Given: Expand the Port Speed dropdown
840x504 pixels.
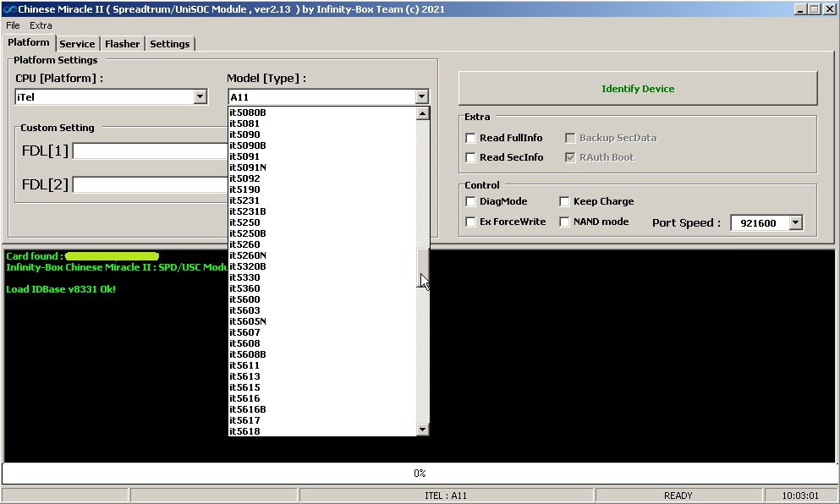Looking at the screenshot, I should (x=795, y=222).
